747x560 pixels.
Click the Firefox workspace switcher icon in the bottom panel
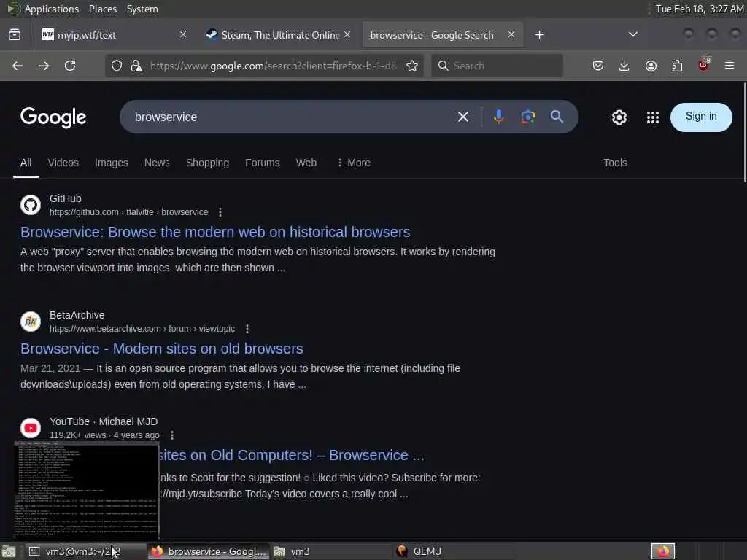[x=663, y=551]
